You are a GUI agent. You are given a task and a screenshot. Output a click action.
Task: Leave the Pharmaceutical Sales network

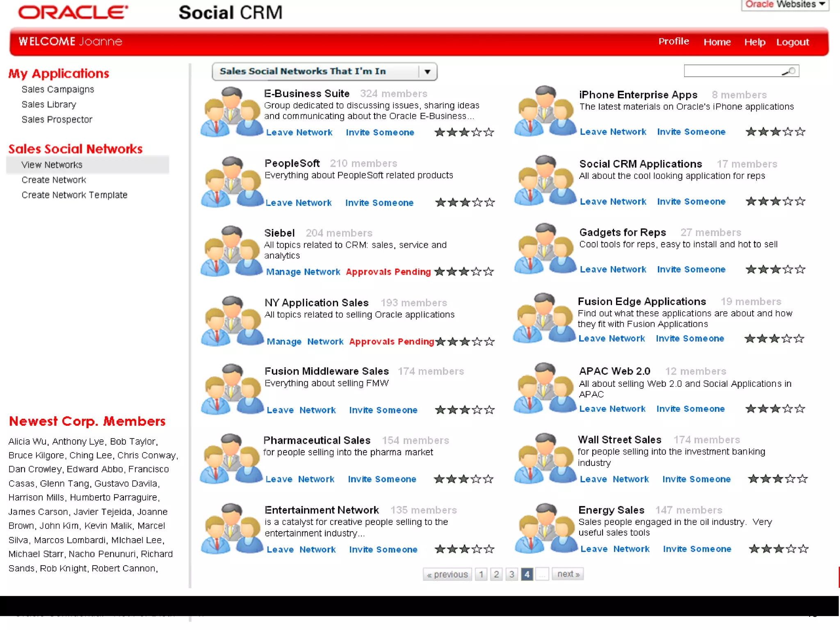[300, 479]
